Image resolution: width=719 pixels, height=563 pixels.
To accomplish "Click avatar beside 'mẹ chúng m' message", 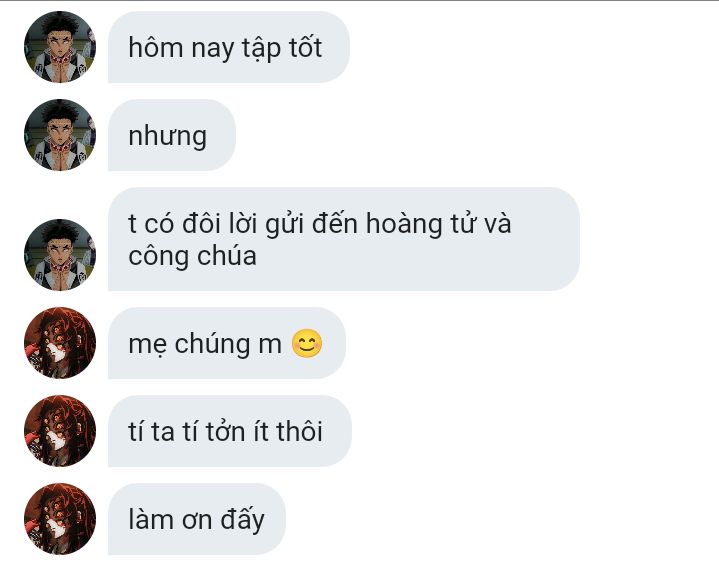I will pyautogui.click(x=60, y=343).
